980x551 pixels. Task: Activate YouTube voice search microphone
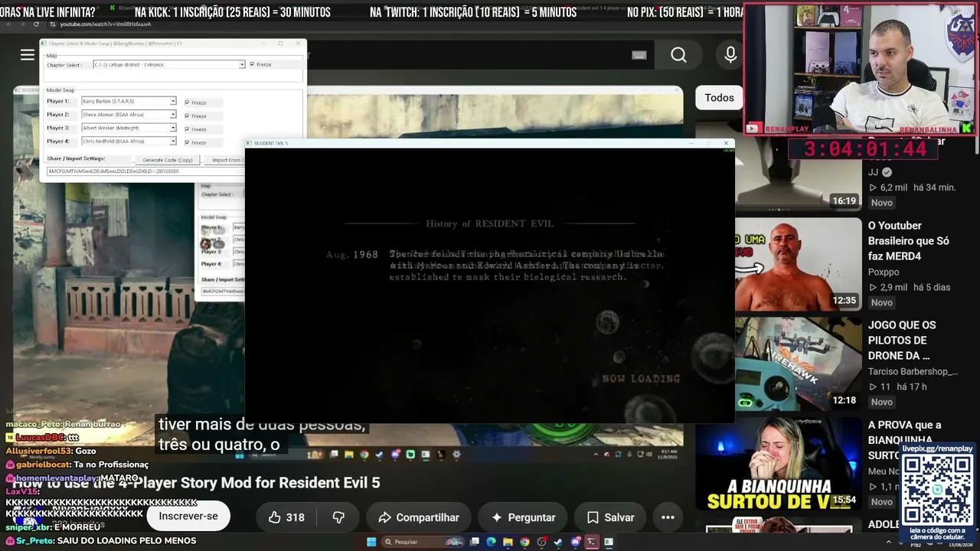[x=730, y=54]
